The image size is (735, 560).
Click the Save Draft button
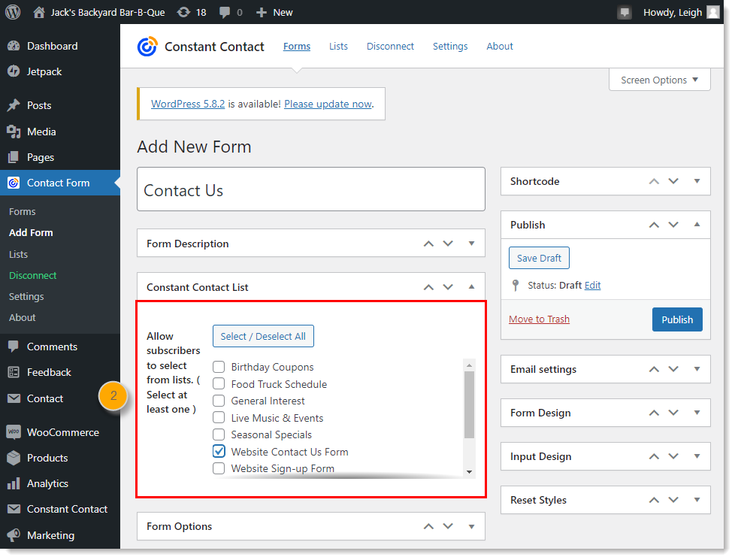point(539,258)
